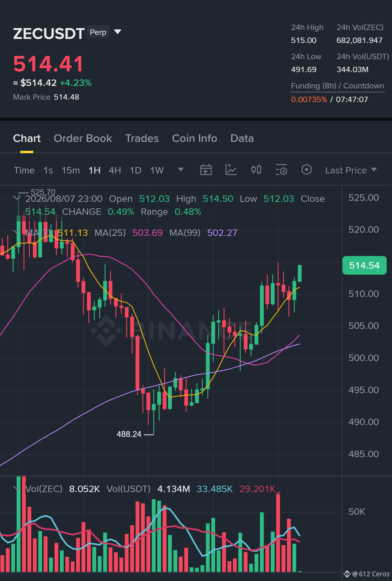Collapse the MA indicator chevron
Image resolution: width=392 pixels, height=581 pixels.
(x=17, y=232)
